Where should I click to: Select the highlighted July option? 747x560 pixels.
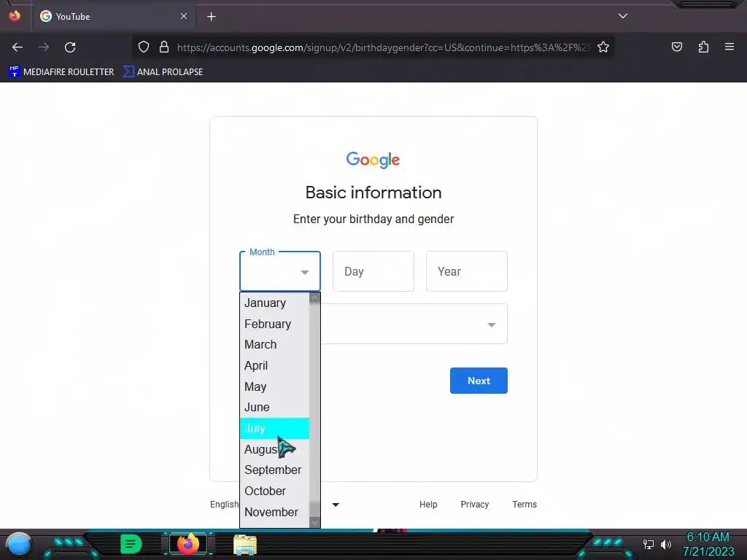274,428
